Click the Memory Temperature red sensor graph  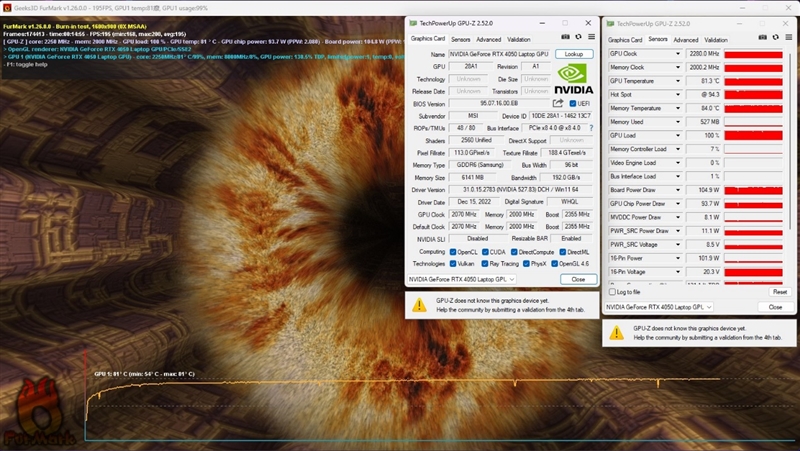tap(753, 108)
